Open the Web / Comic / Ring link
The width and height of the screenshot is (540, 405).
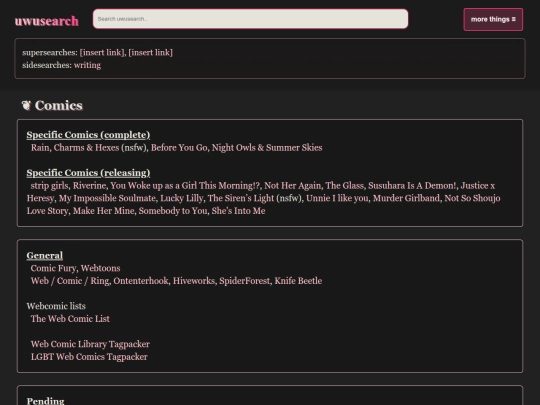(70, 281)
